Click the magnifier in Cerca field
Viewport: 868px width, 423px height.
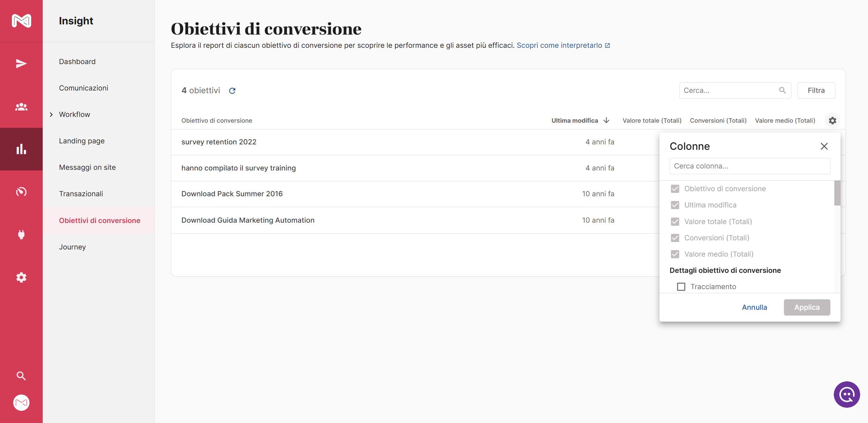[783, 90]
